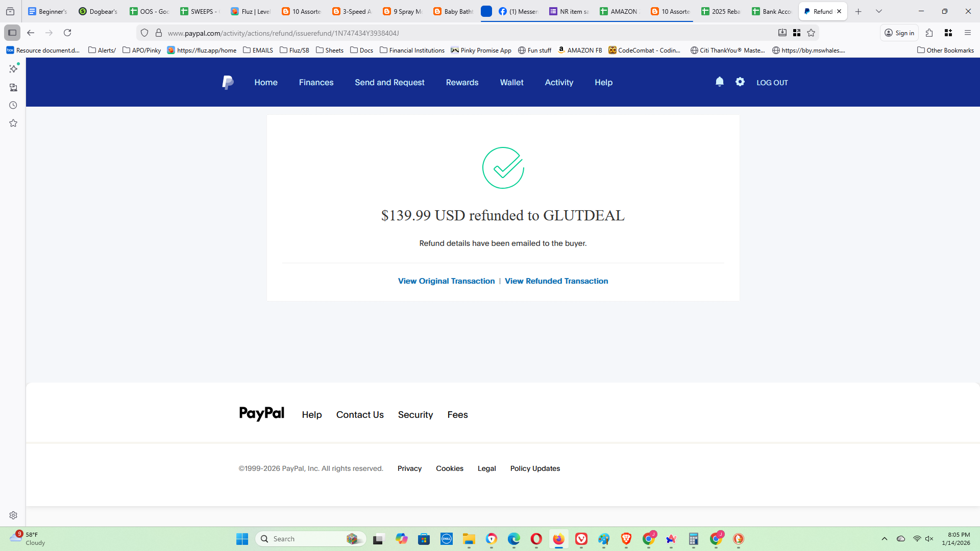Bookmark this page with star icon
980x551 pixels.
click(x=811, y=33)
